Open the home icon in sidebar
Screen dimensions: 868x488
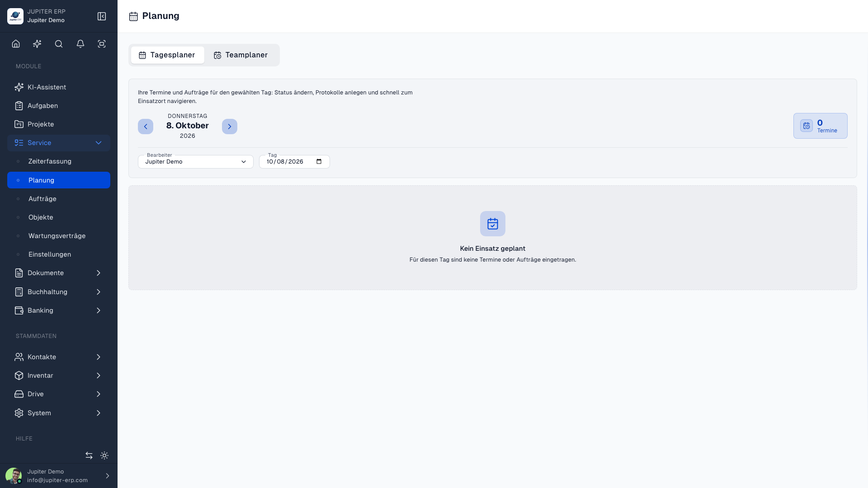pyautogui.click(x=16, y=44)
